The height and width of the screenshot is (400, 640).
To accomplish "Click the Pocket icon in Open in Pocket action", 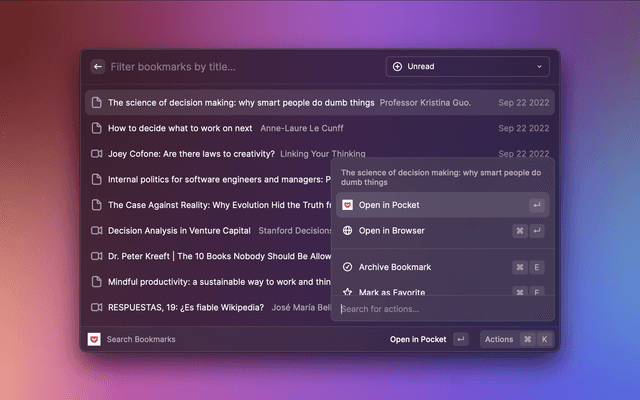I will point(347,205).
